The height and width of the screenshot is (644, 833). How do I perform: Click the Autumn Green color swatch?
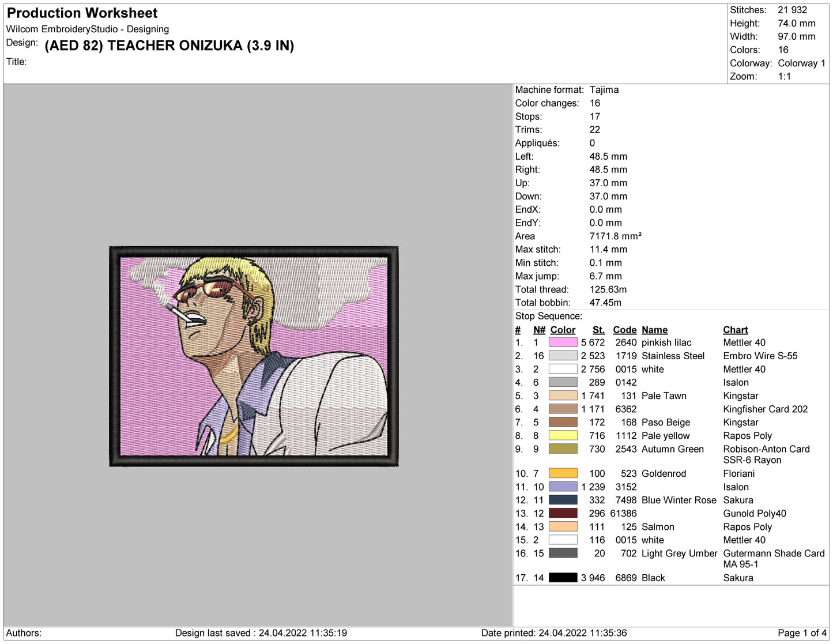coord(563,449)
